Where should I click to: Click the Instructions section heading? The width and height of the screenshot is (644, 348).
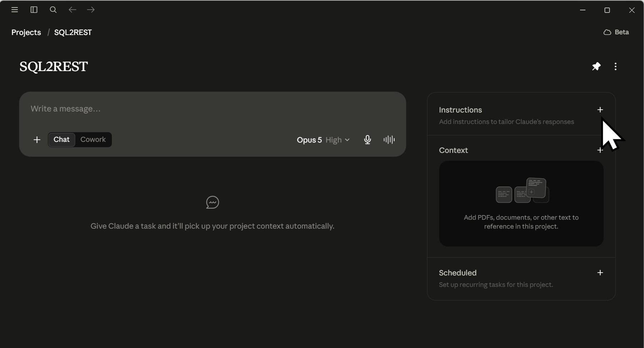coord(460,110)
